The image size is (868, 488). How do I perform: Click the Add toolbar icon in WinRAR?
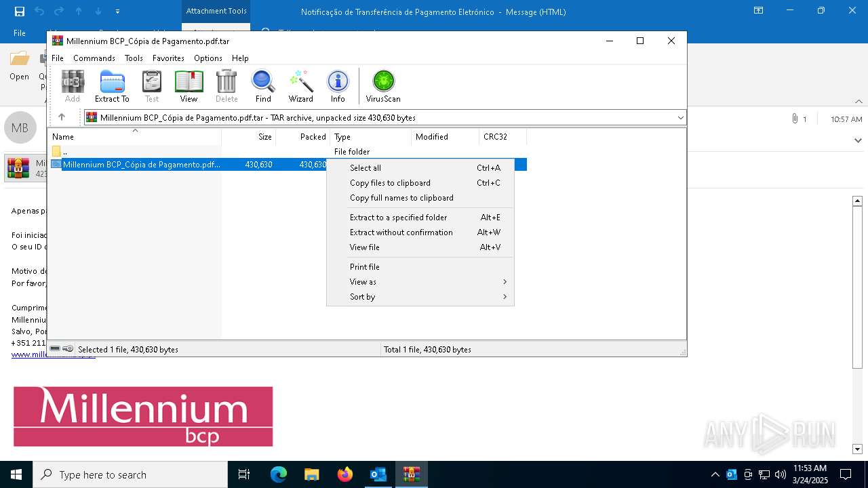tap(73, 86)
